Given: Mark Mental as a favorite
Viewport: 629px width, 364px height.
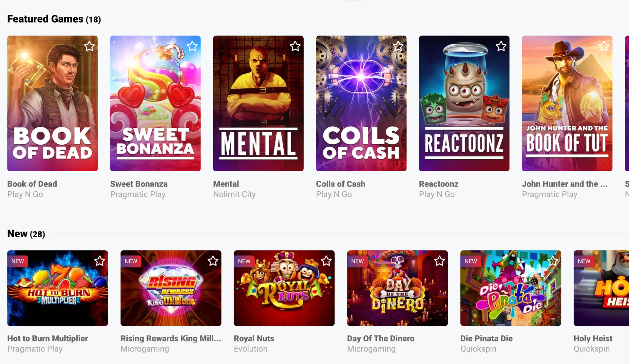Looking at the screenshot, I should coord(295,46).
